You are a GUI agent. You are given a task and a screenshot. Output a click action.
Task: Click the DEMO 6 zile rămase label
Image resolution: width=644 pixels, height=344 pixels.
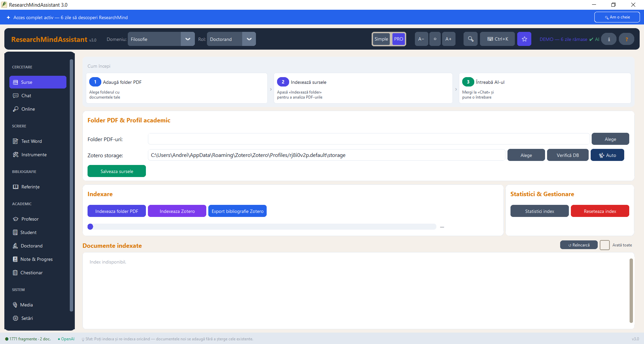point(563,39)
